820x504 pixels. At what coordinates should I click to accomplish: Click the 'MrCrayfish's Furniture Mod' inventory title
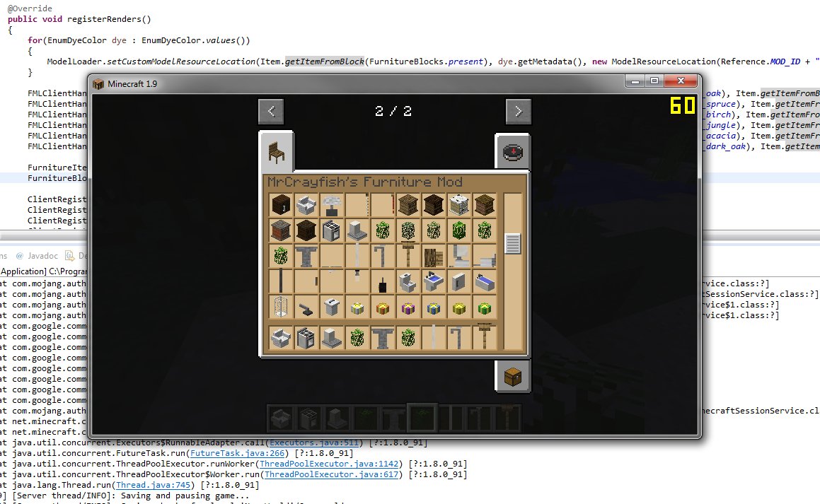pyautogui.click(x=365, y=182)
